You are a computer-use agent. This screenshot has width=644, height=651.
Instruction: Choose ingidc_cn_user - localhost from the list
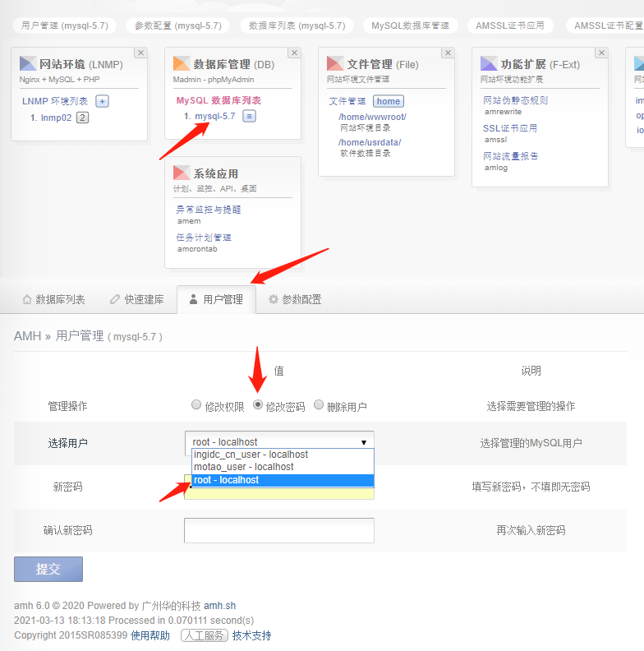point(251,455)
